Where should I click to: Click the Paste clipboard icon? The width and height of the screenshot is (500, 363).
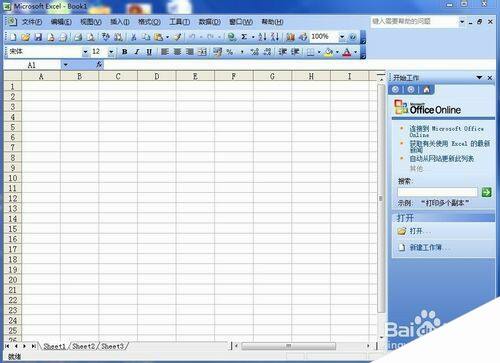tap(159, 37)
